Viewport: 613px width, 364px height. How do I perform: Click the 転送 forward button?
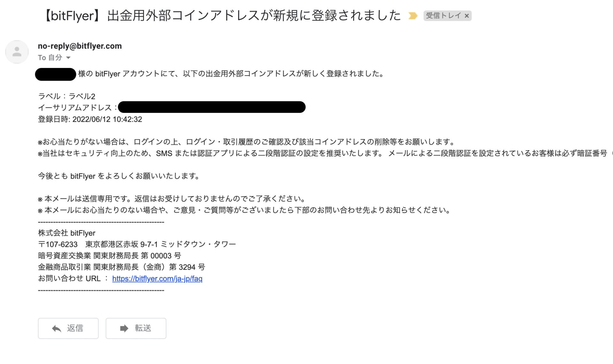pyautogui.click(x=136, y=328)
